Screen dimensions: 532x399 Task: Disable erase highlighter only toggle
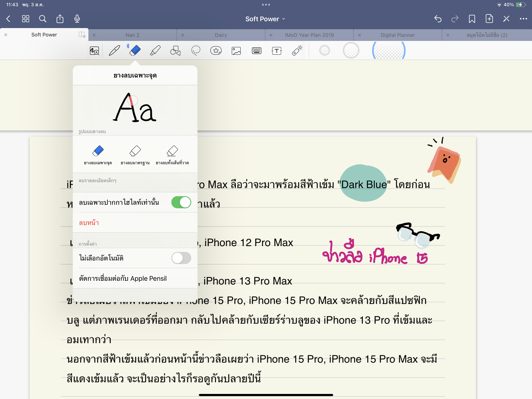[181, 202]
